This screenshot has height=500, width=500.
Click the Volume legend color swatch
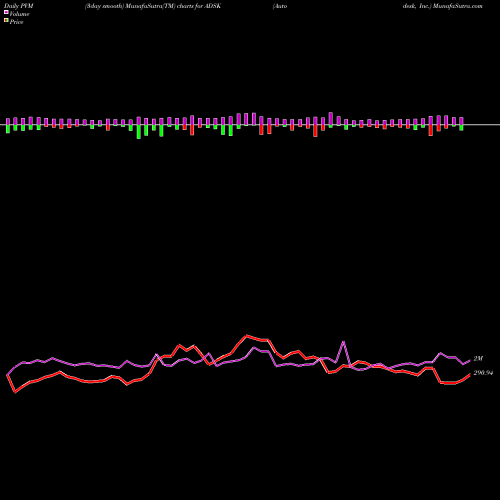(6, 12)
